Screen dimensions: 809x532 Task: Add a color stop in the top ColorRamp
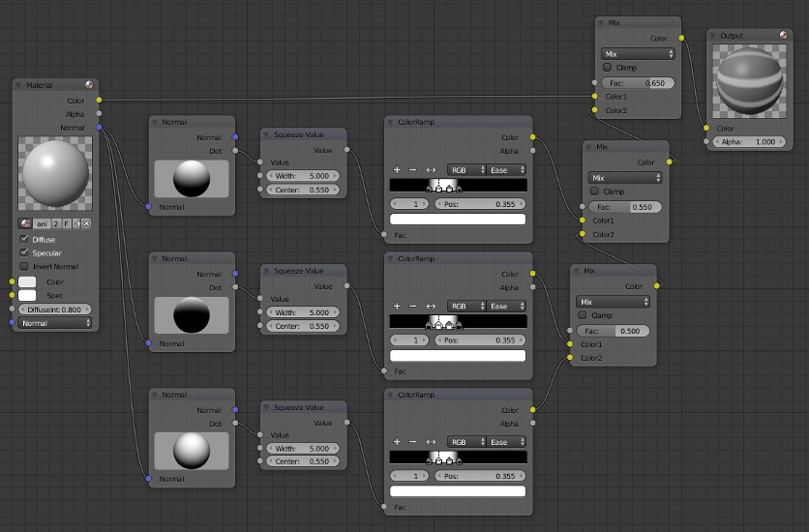[x=397, y=169]
